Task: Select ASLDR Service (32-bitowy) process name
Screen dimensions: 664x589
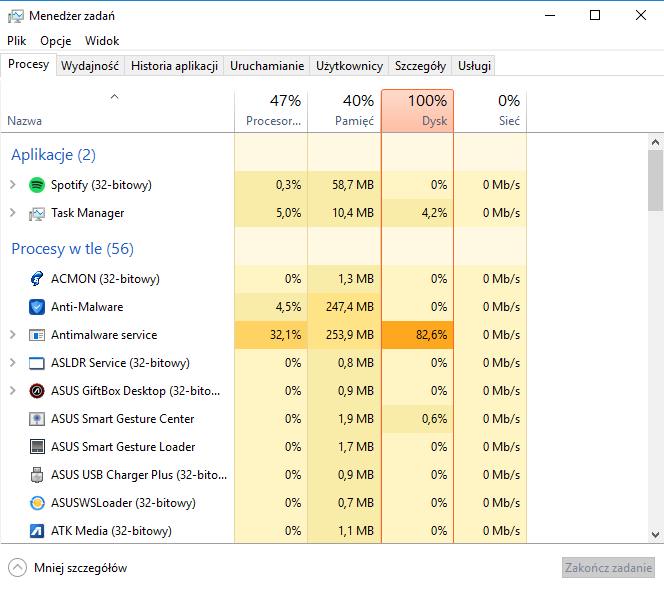Action: 120,363
